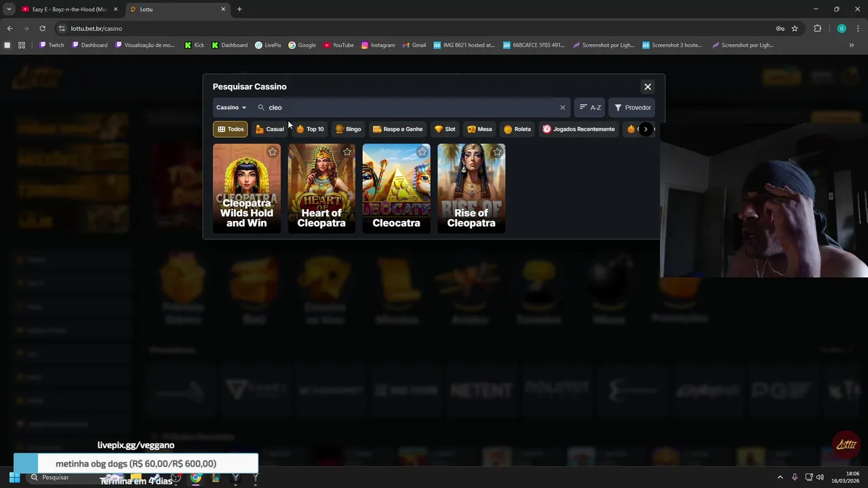This screenshot has height=488, width=868.
Task: Open the microphone tray icon
Action: coord(795,477)
